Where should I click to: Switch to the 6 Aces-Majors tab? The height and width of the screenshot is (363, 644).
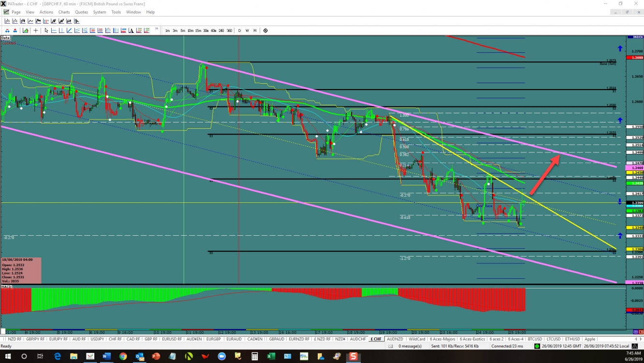(443, 339)
